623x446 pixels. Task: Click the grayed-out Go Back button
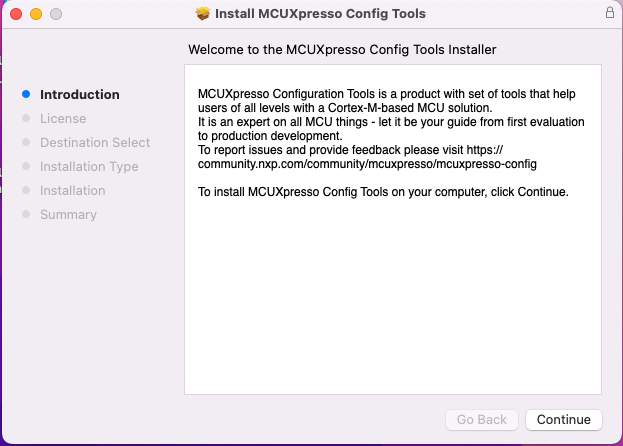[x=482, y=419]
